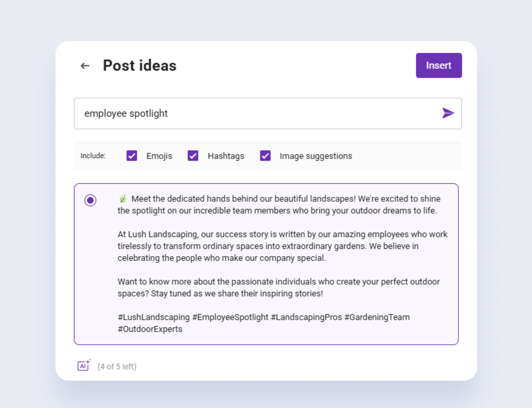The image size is (532, 408).
Task: Select the employee spotlight post idea radio button
Action: tap(90, 200)
